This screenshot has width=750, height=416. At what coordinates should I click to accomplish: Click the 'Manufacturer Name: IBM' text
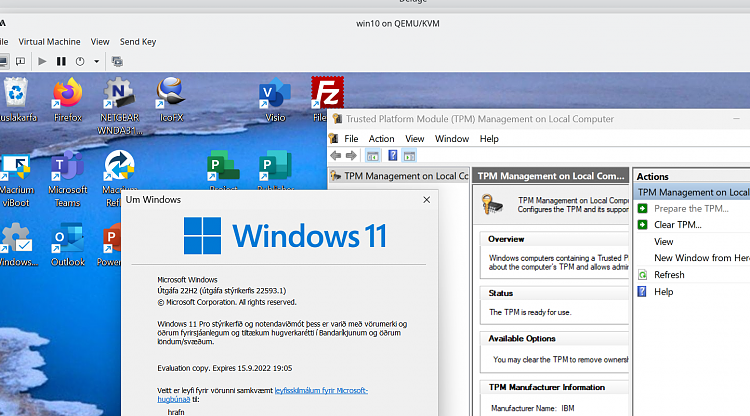532,408
